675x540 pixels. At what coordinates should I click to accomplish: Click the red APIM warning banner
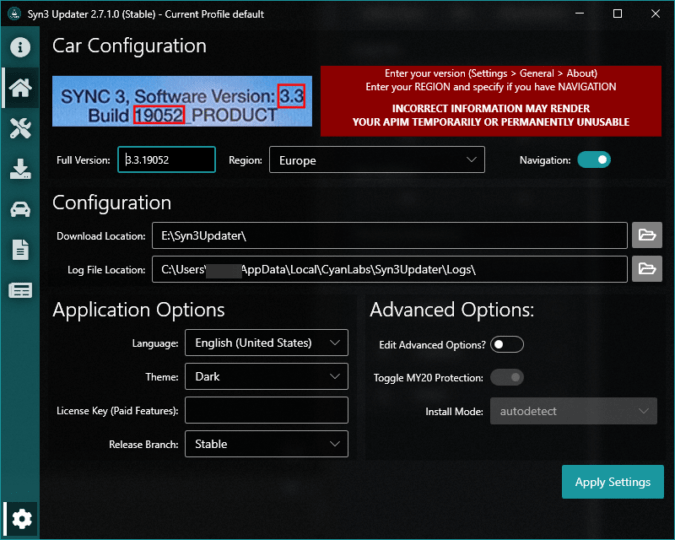[491, 101]
